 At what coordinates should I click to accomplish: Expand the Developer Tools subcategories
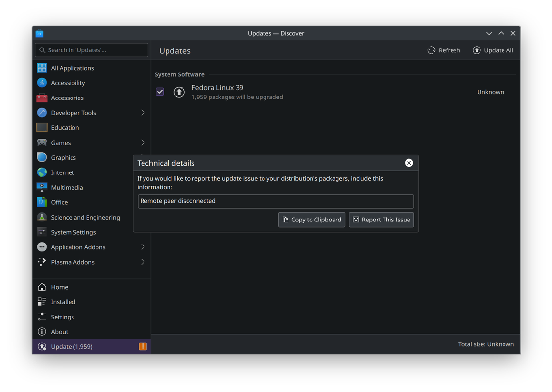click(143, 113)
